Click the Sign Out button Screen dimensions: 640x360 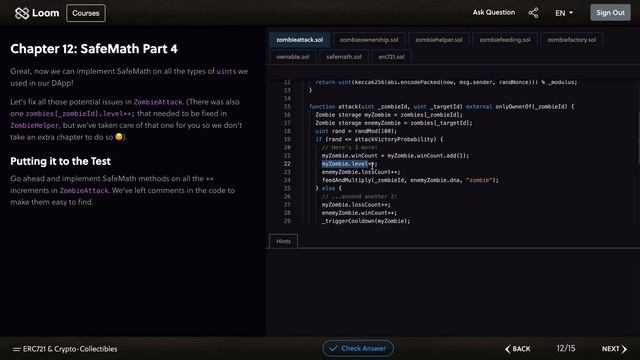point(610,13)
